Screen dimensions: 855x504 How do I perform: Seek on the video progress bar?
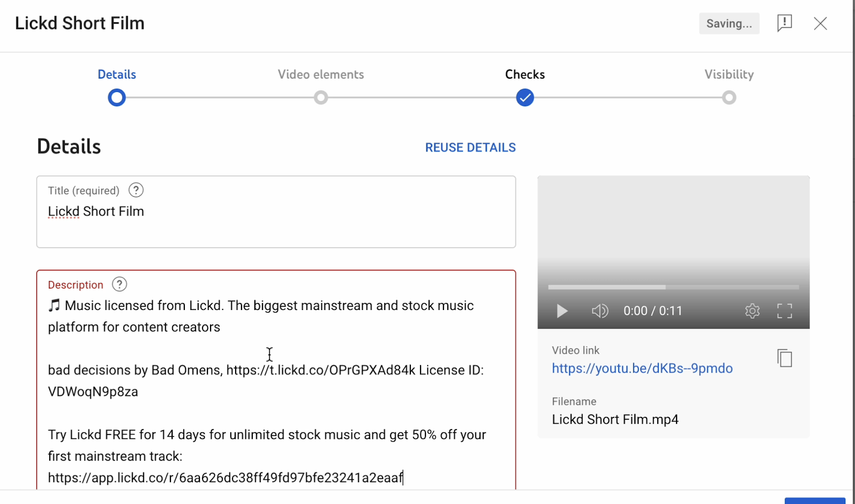coord(673,288)
